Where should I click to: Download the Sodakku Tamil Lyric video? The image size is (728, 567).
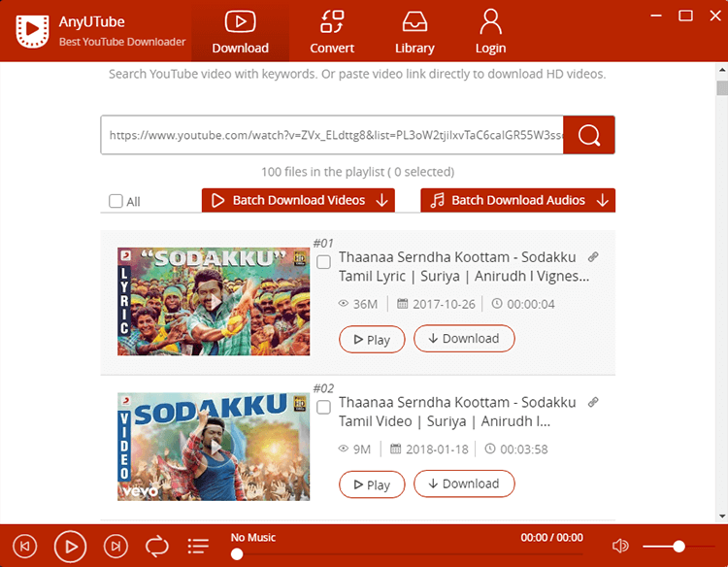click(x=464, y=339)
